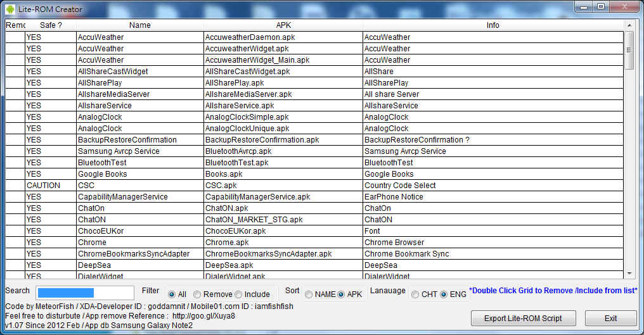Viewport: 644px width, 335px height.
Task: Select the BluetoothAvrcp.apk cell
Action: tap(283, 151)
